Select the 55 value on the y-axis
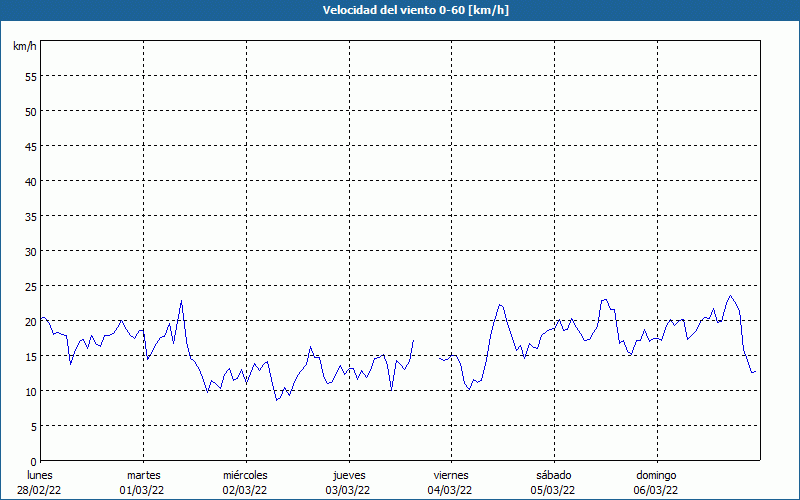800x500 pixels. pos(31,77)
